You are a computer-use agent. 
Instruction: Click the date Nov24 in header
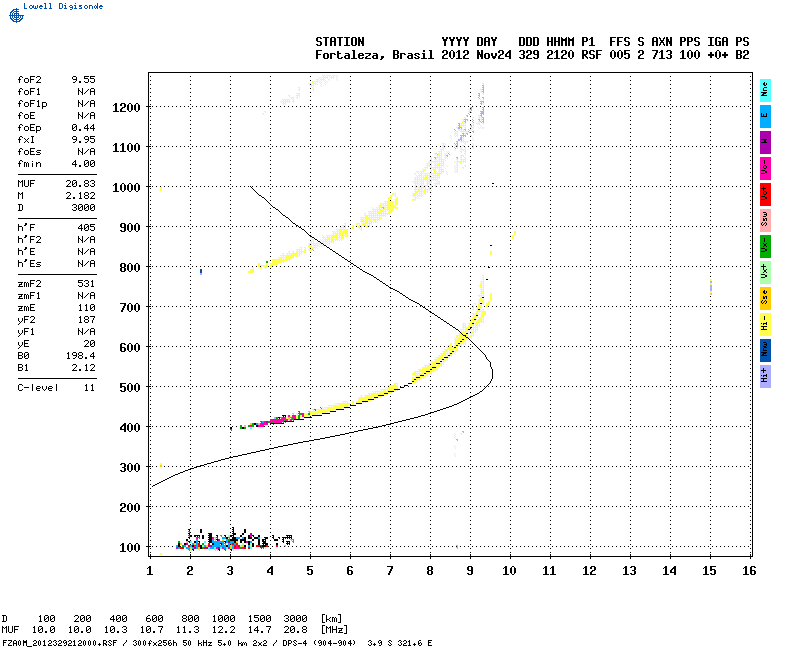coord(494,55)
